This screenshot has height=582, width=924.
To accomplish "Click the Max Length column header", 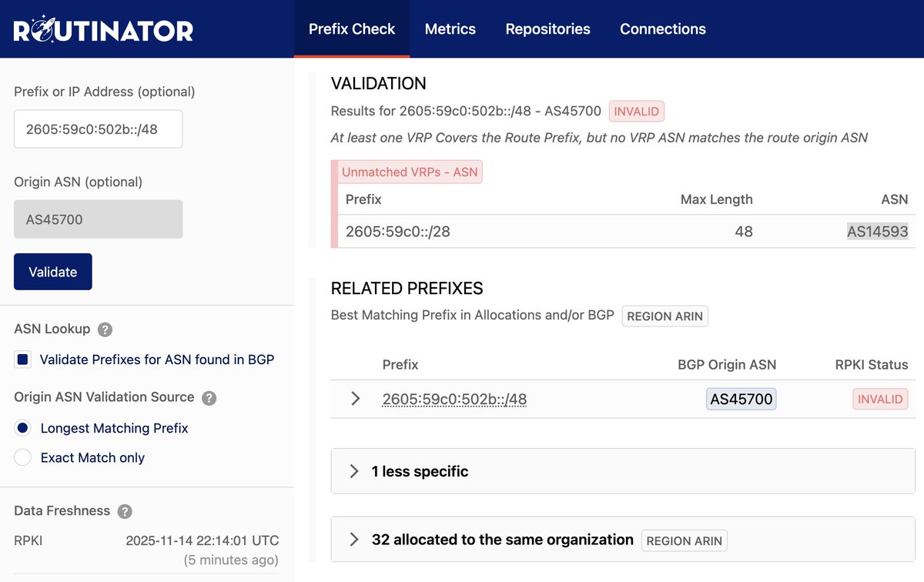I will (717, 199).
